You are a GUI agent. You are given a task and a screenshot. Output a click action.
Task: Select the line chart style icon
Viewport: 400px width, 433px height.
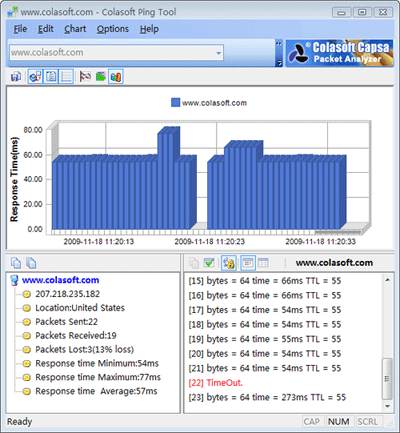(85, 77)
